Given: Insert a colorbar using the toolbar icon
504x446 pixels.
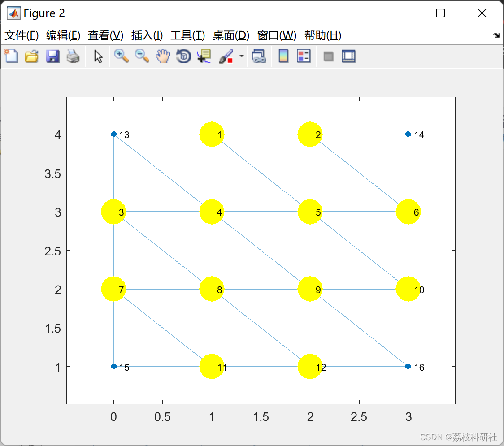Looking at the screenshot, I should pyautogui.click(x=283, y=56).
